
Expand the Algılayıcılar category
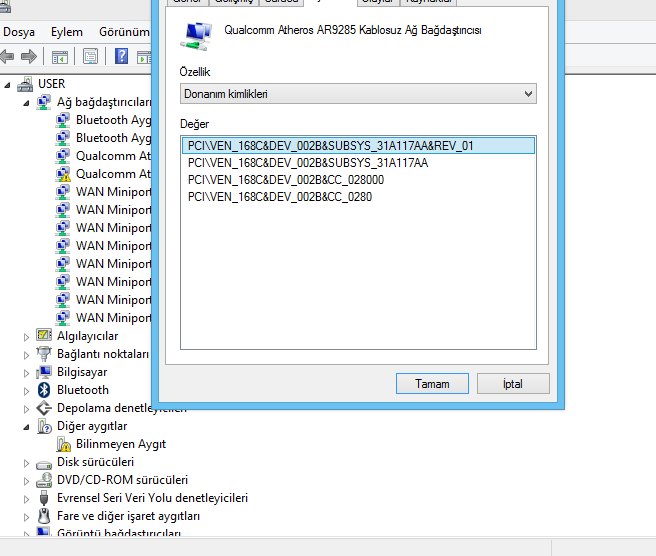[26, 337]
